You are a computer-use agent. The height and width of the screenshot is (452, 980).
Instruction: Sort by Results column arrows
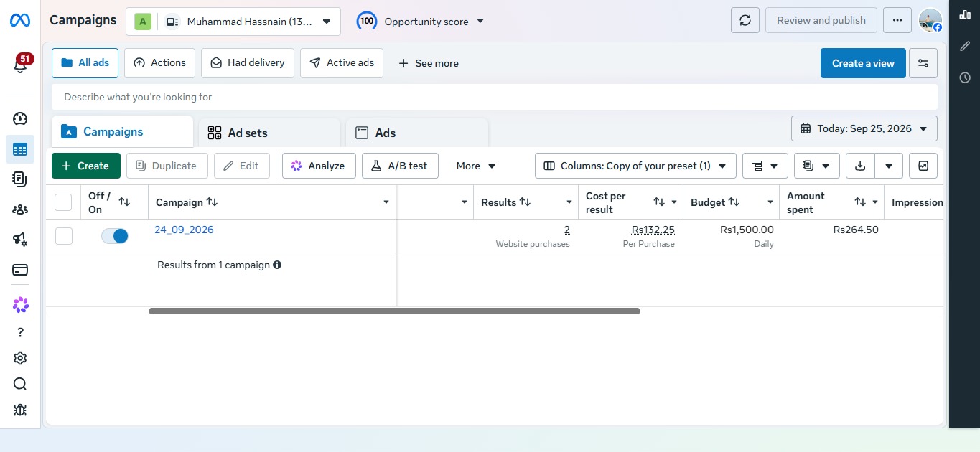[x=525, y=202]
